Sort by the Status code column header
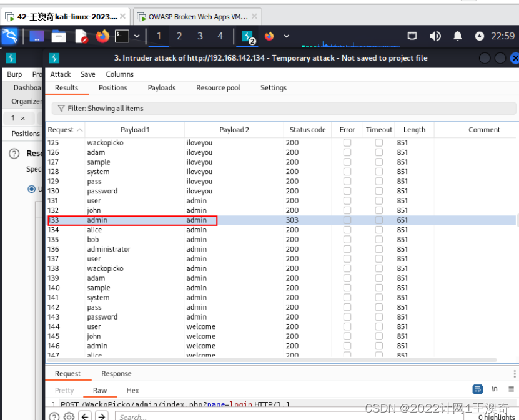The image size is (519, 420). 307,130
